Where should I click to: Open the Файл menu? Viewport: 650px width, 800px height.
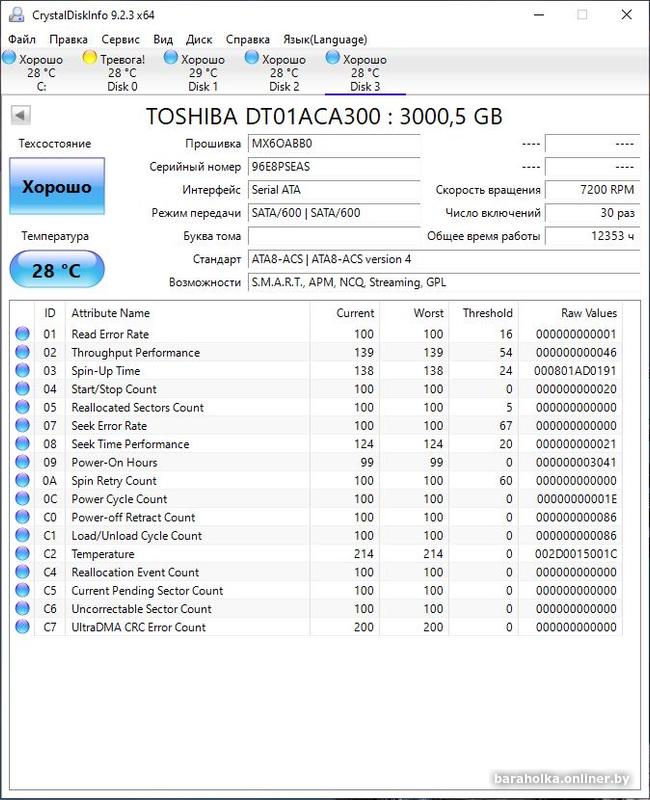click(22, 39)
